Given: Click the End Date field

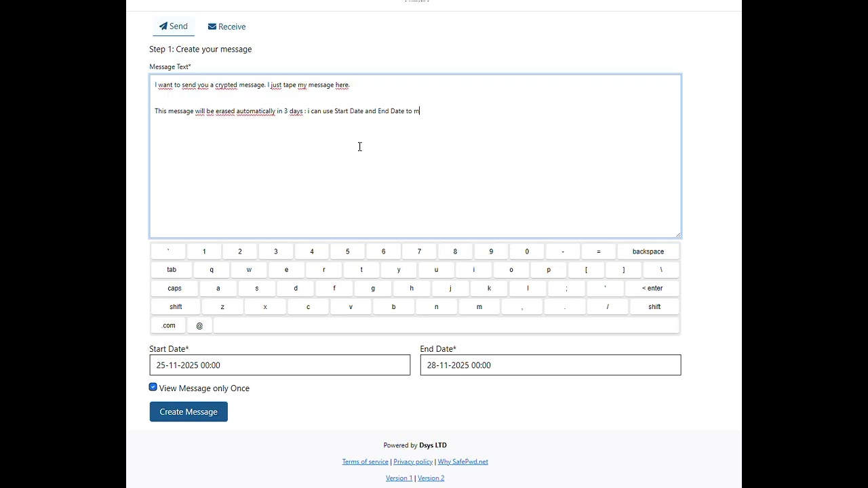Looking at the screenshot, I should (550, 365).
